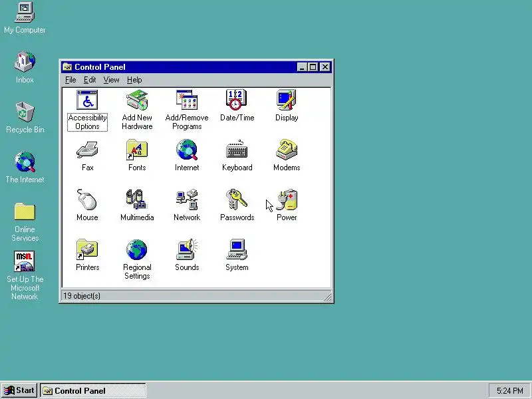Select the Date/Time icon
The height and width of the screenshot is (399, 532).
(237, 100)
